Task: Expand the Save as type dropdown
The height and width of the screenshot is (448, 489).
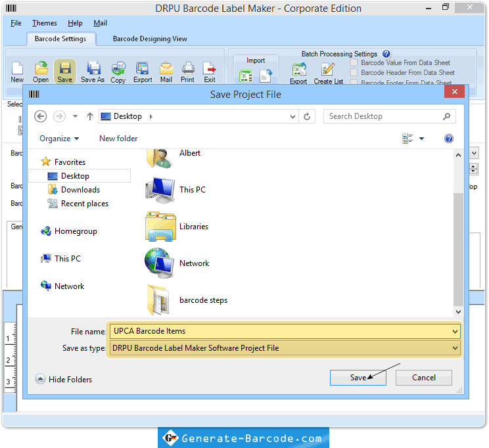Action: (x=455, y=348)
